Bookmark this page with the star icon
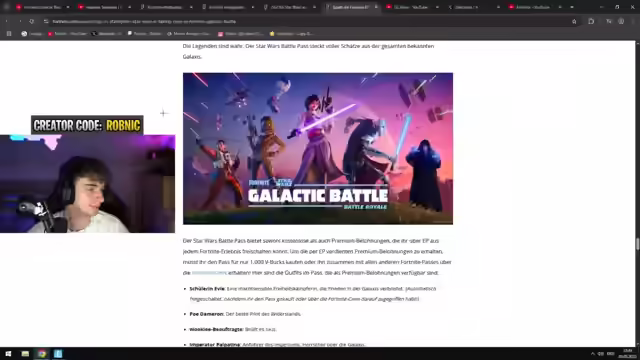Viewport: 640px width, 360px height. [574, 21]
